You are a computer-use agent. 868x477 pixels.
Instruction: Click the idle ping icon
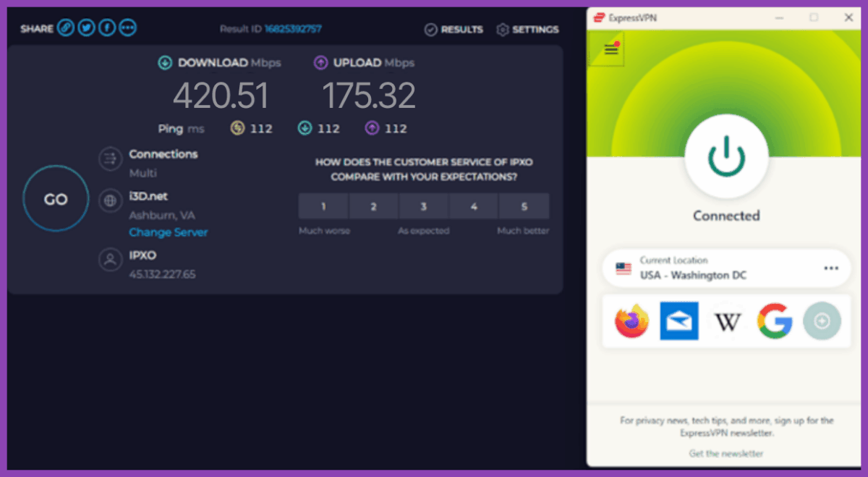[x=237, y=128]
